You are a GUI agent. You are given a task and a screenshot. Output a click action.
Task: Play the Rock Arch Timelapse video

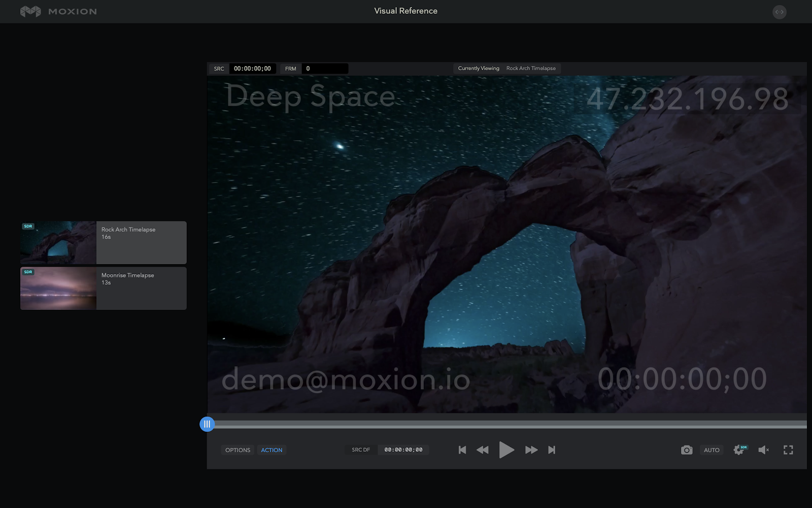pyautogui.click(x=506, y=450)
